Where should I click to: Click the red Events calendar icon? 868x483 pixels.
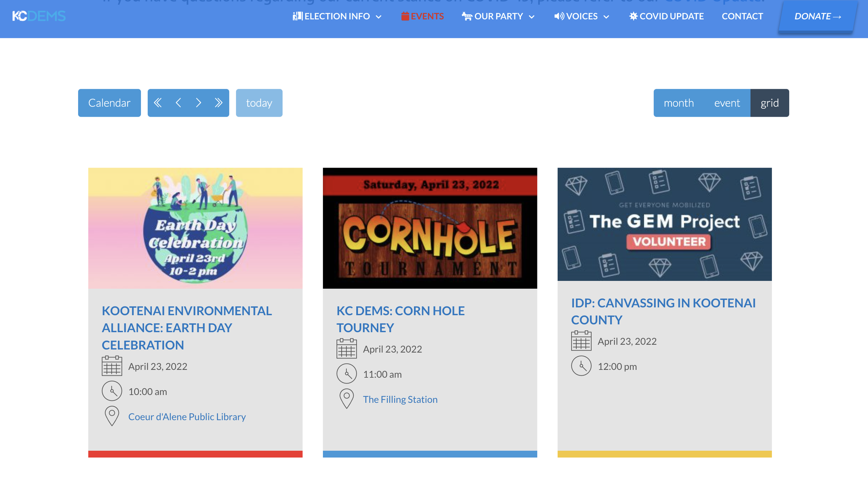tap(405, 16)
